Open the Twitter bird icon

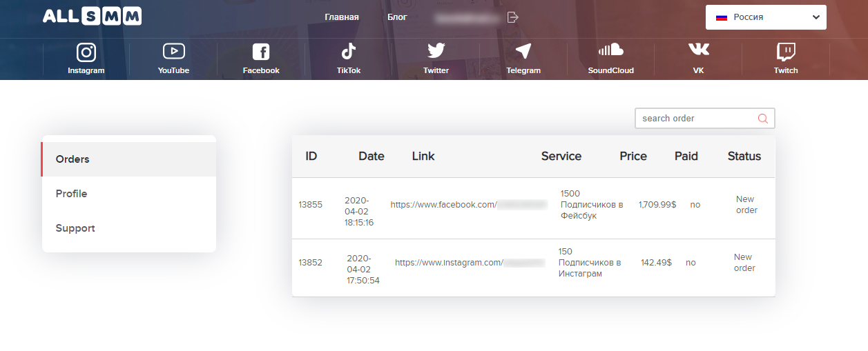(436, 51)
